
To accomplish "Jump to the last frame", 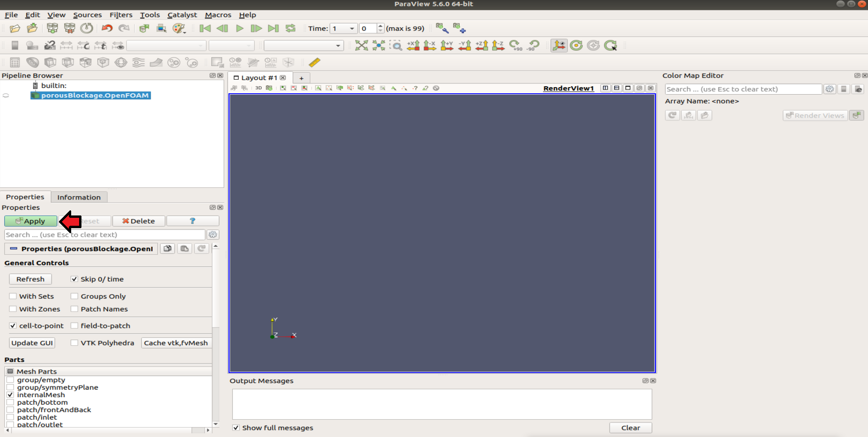I will [x=273, y=29].
